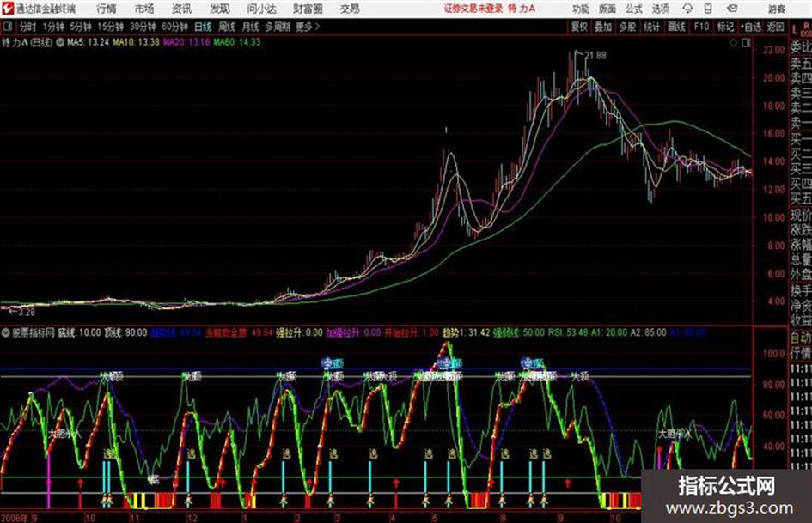This screenshot has height=523, width=812.
Task: Click the 2006年 date axis label
Action: [15, 518]
